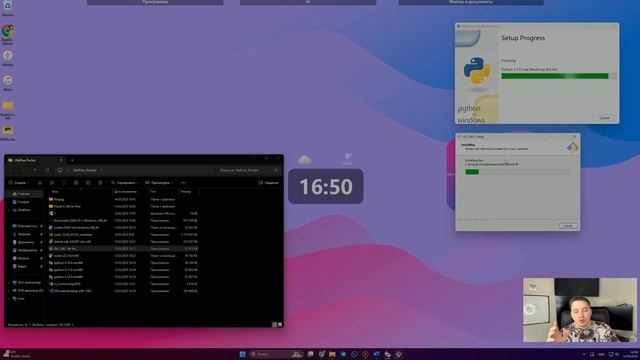The width and height of the screenshot is (640, 360).
Task: Click the Paste icon in Explorer toolbar
Action: 64,183
